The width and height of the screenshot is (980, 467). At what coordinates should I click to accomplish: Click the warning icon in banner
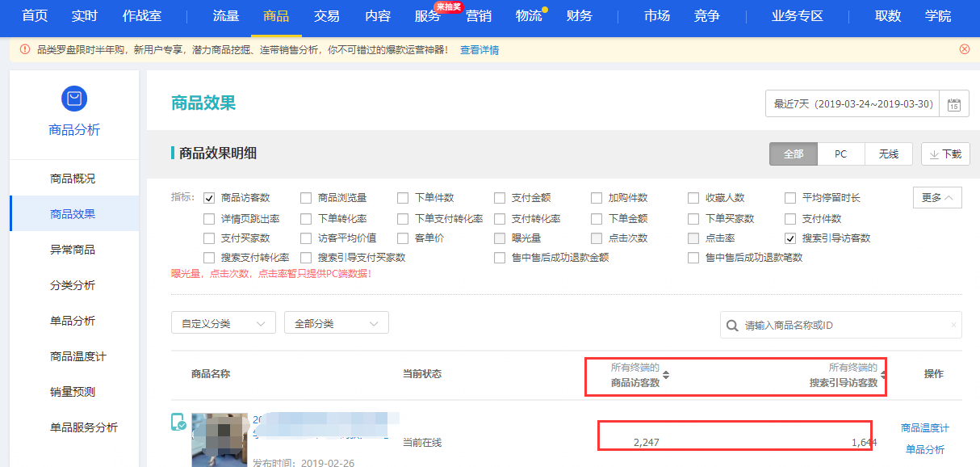click(25, 50)
